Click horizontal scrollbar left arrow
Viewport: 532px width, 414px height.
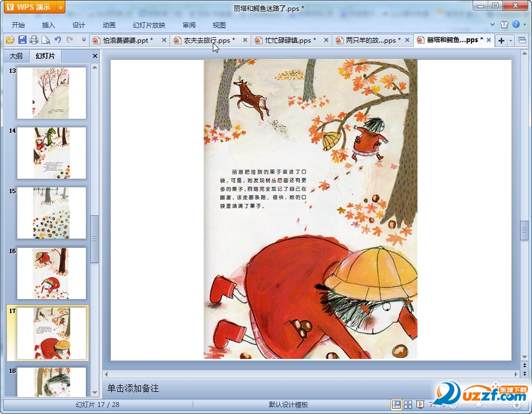click(106, 374)
